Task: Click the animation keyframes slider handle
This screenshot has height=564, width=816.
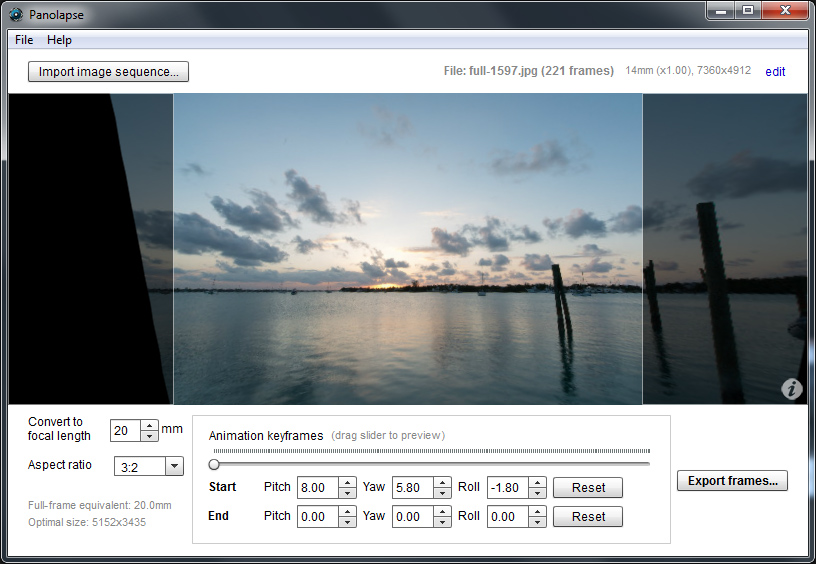Action: pos(214,464)
